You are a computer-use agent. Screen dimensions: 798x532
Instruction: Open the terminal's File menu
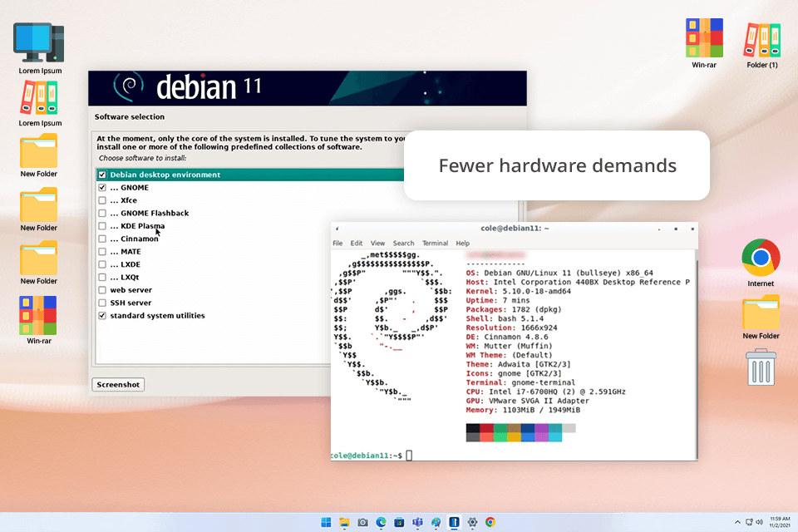(x=337, y=244)
